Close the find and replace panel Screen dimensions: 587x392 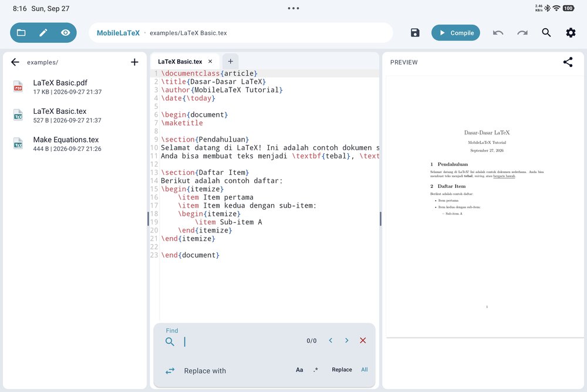click(363, 340)
